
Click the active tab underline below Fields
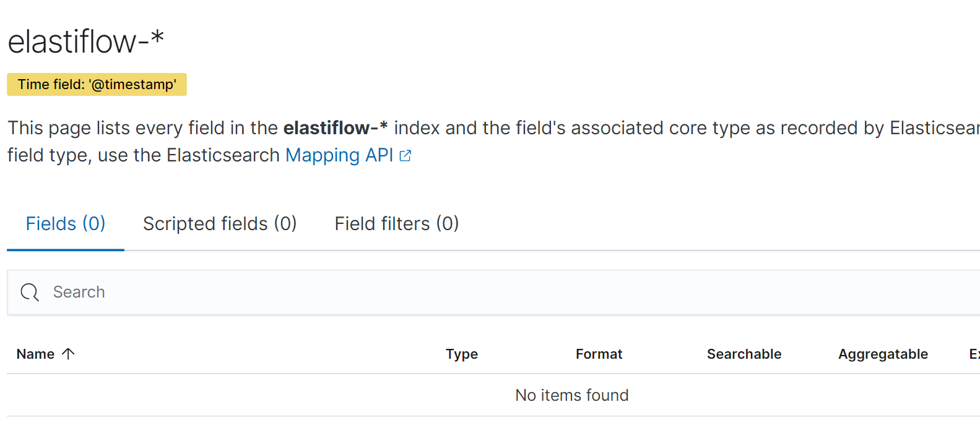pos(65,249)
